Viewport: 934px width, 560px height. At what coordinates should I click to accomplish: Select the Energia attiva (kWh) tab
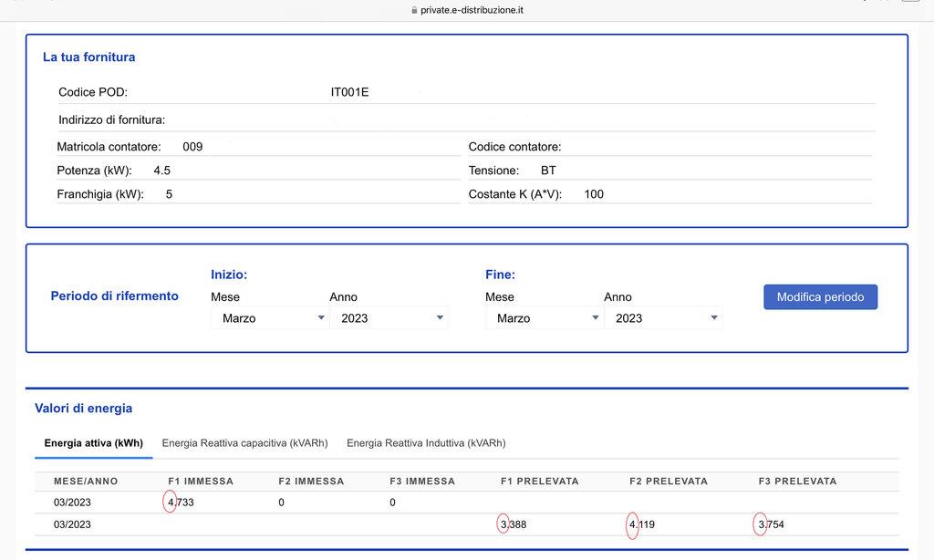click(x=93, y=443)
